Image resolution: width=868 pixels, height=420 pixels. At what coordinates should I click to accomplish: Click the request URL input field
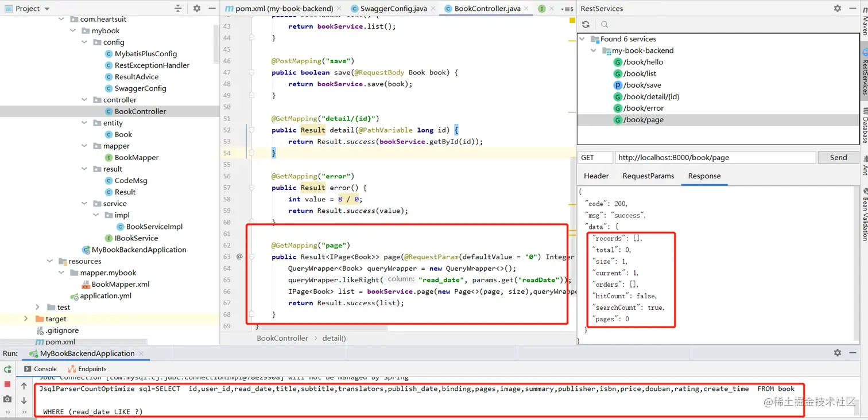(715, 157)
